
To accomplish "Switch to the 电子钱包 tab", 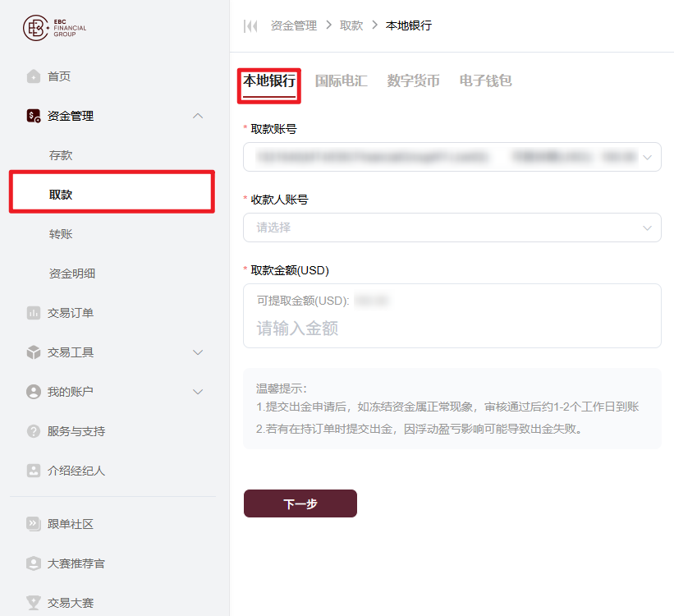I will tap(486, 80).
